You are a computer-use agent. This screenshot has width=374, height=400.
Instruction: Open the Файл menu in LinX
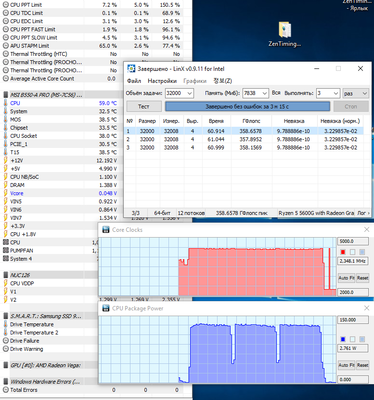point(134,81)
